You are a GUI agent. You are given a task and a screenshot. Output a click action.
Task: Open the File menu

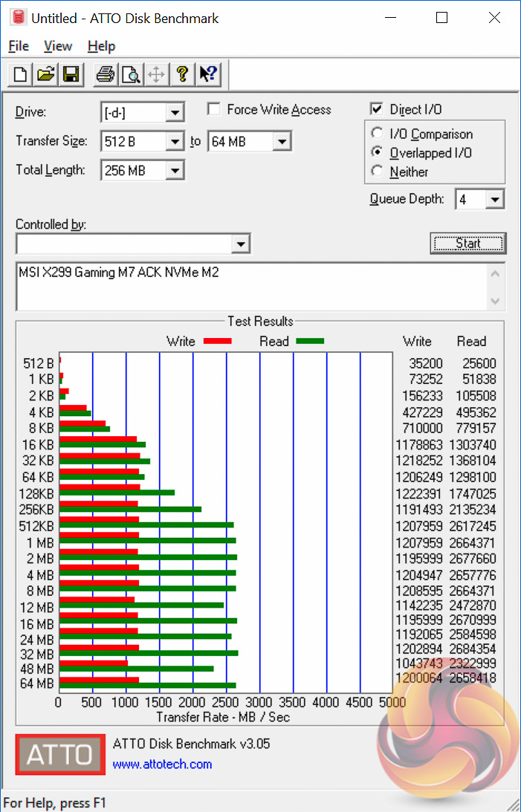[x=19, y=46]
